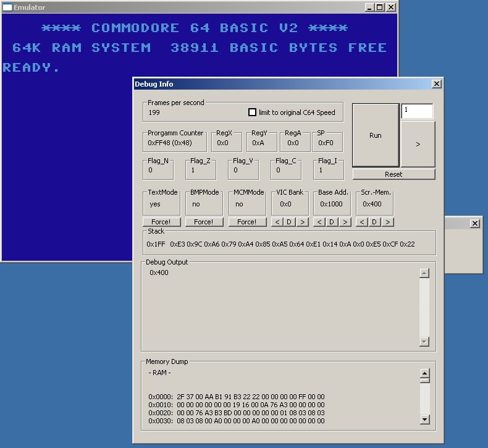Increase VIC Bank with > button
Image resolution: width=488 pixels, height=448 pixels.
tap(302, 222)
